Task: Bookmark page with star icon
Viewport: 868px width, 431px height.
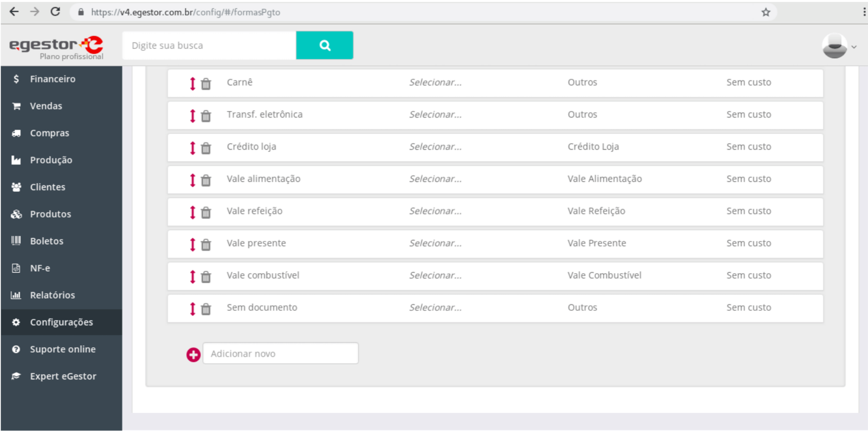Action: (766, 12)
